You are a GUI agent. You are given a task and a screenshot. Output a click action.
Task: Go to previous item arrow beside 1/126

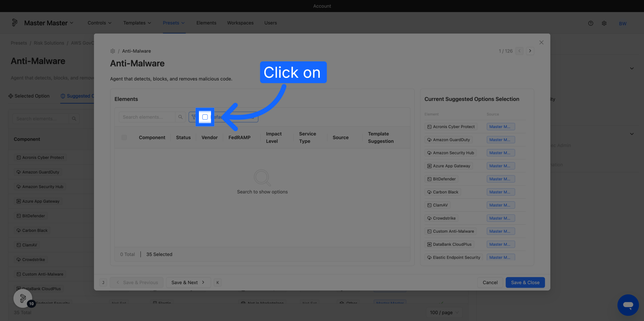tap(519, 51)
